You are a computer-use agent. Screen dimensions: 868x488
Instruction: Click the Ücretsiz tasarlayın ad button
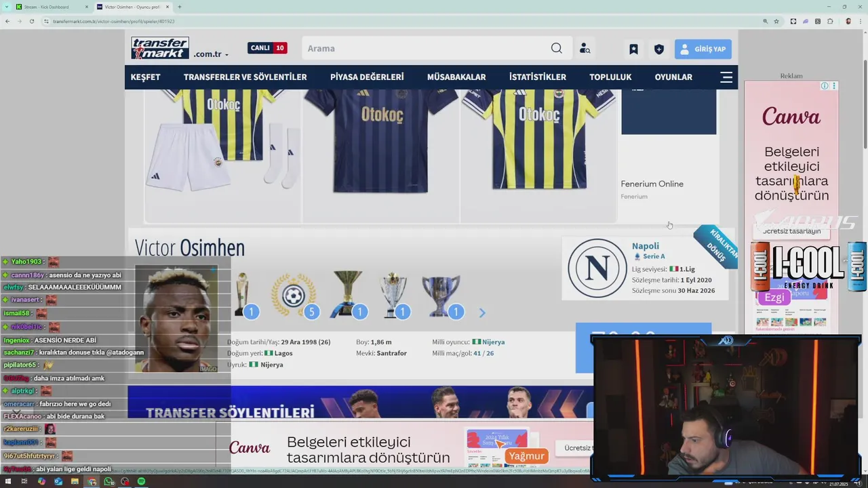point(791,231)
